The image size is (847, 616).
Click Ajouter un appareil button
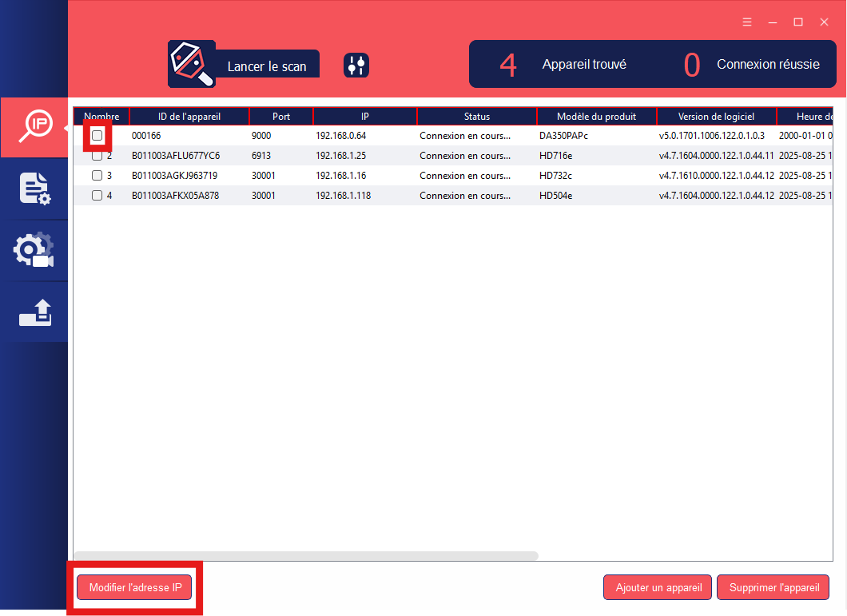(658, 587)
